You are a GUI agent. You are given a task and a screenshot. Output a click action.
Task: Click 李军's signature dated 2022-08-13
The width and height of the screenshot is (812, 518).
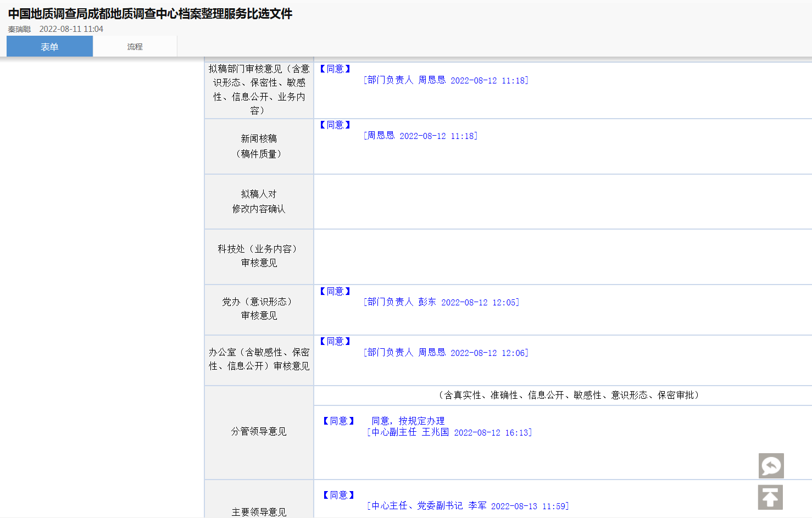tap(468, 506)
